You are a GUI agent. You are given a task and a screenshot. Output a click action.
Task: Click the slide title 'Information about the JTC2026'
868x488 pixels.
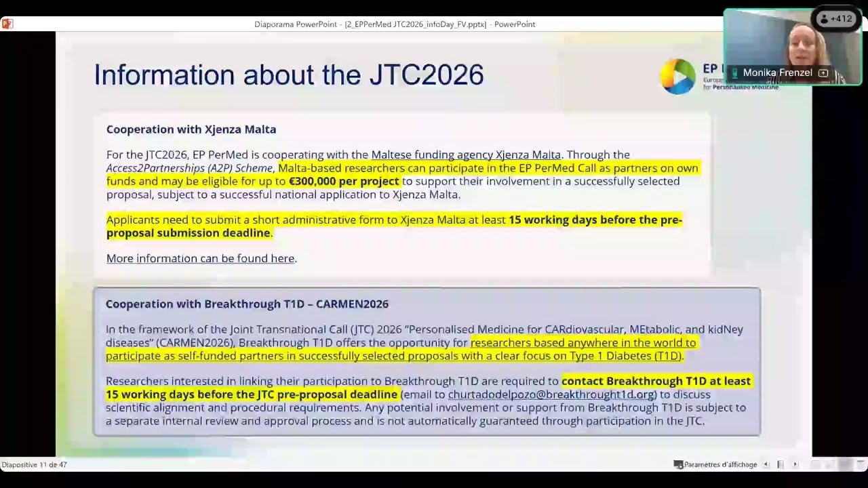(x=289, y=75)
